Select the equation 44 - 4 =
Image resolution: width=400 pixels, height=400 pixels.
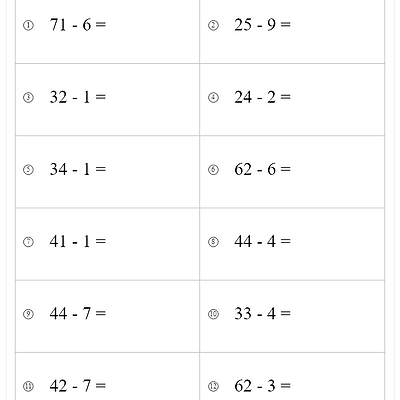[x=262, y=241]
